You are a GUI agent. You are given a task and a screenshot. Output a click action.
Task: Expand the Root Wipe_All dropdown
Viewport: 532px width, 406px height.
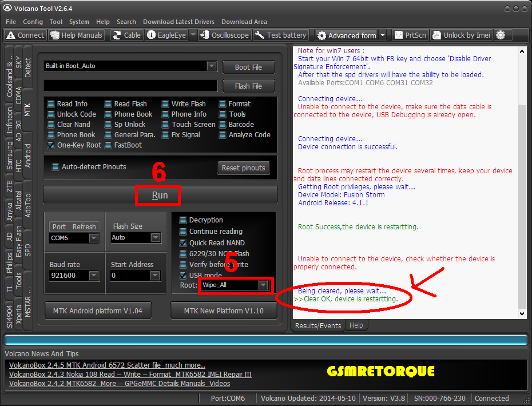click(x=263, y=285)
